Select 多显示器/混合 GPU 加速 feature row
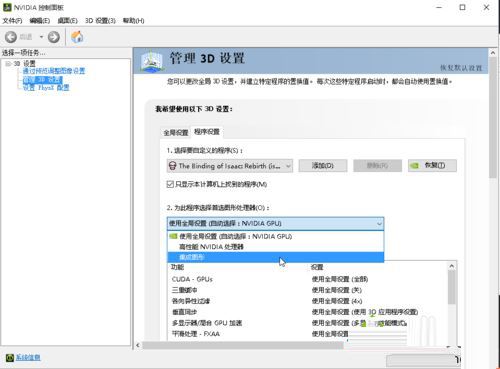This screenshot has height=369, width=500. [307, 323]
